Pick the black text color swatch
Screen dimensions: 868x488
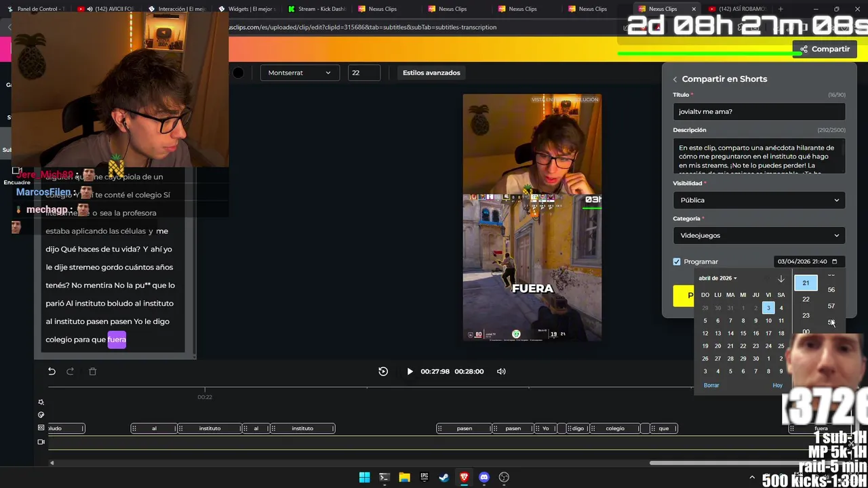[x=238, y=73]
